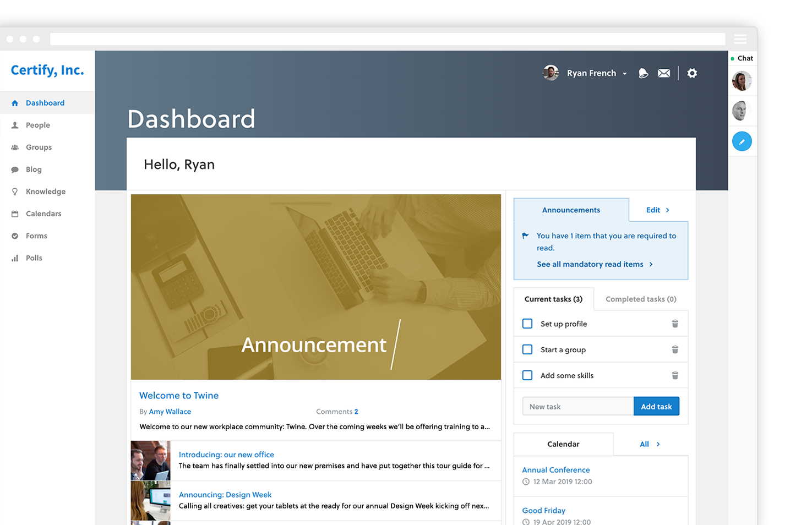The width and height of the screenshot is (812, 525).
Task: Click the Announcement banner image
Action: (x=316, y=287)
